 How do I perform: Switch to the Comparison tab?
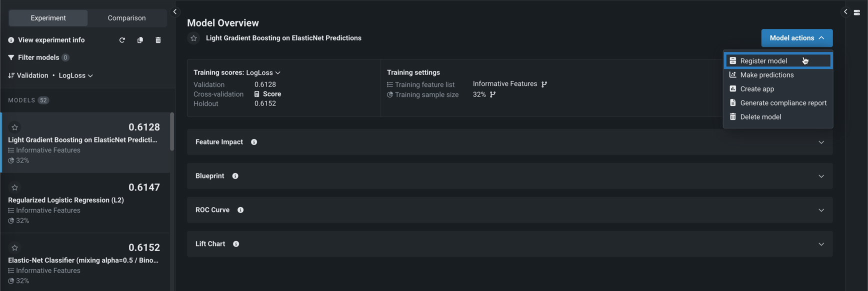tap(126, 18)
